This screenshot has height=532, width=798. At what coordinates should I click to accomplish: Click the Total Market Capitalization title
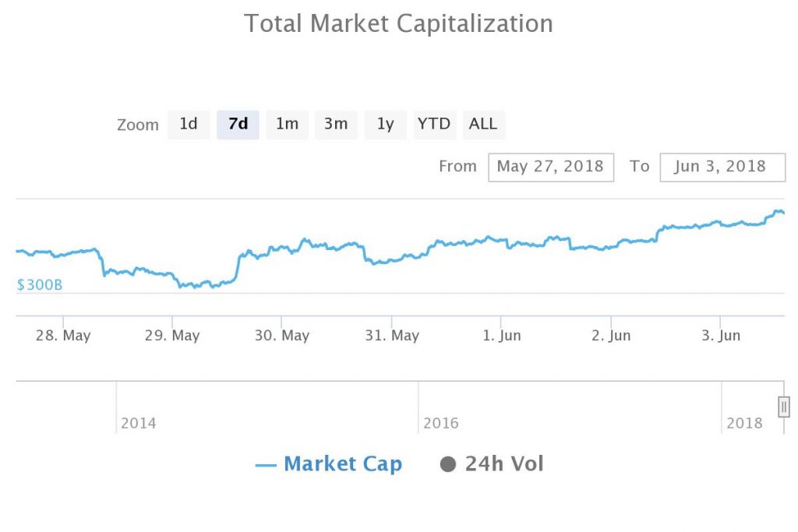click(x=398, y=23)
